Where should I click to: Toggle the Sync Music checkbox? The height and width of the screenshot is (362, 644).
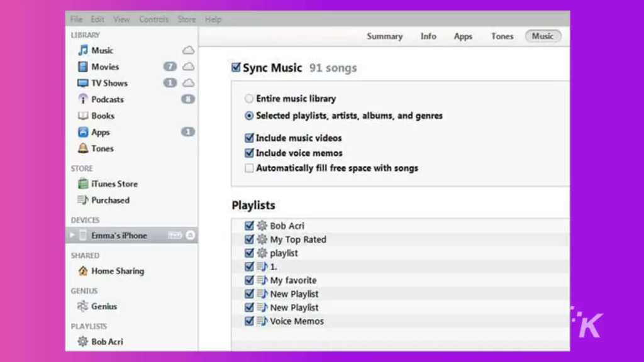tap(236, 67)
